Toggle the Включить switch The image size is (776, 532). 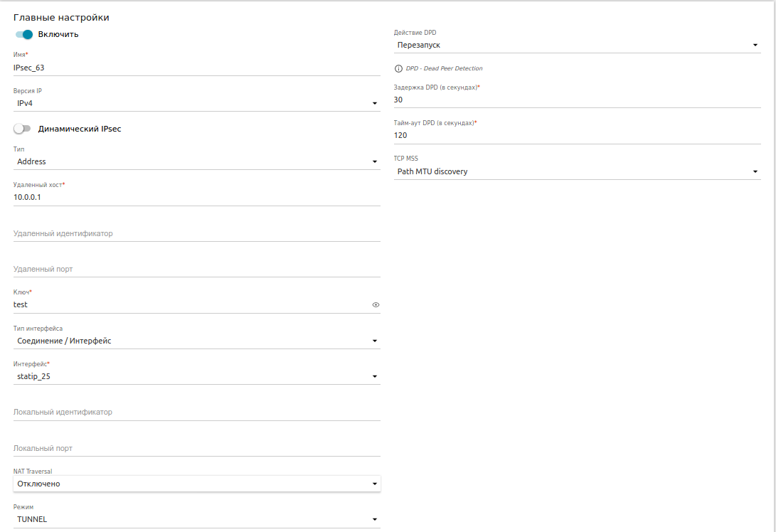click(24, 34)
